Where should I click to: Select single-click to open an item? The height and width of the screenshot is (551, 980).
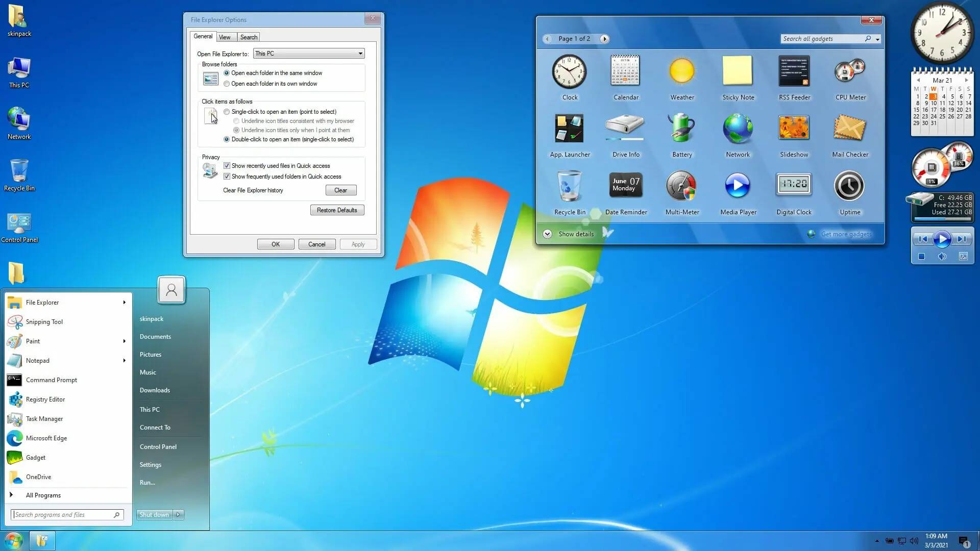[227, 112]
